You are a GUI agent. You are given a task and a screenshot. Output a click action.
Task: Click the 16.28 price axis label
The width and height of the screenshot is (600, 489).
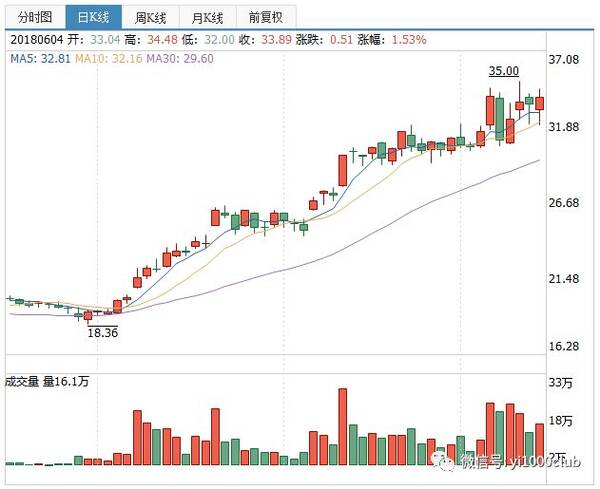tap(564, 346)
